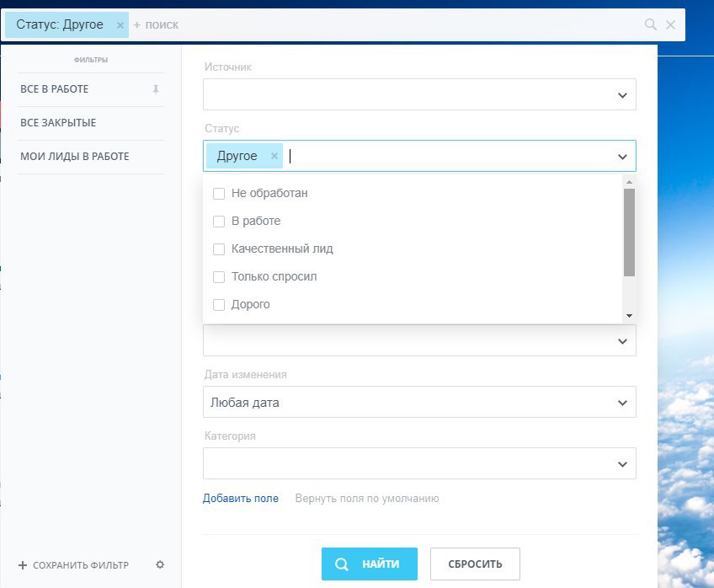
Task: Click the status list scrollbar down arrow
Action: pyautogui.click(x=629, y=315)
